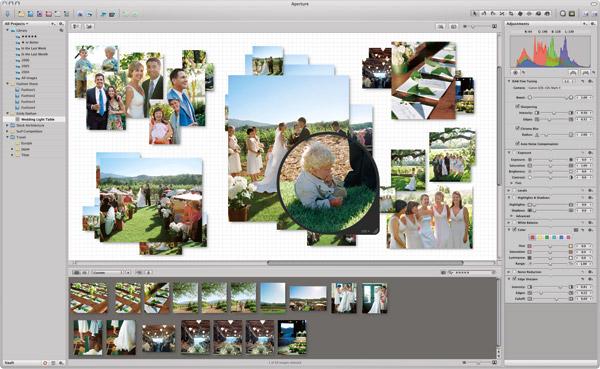
Task: Switch browser to grid view
Action: point(76,273)
